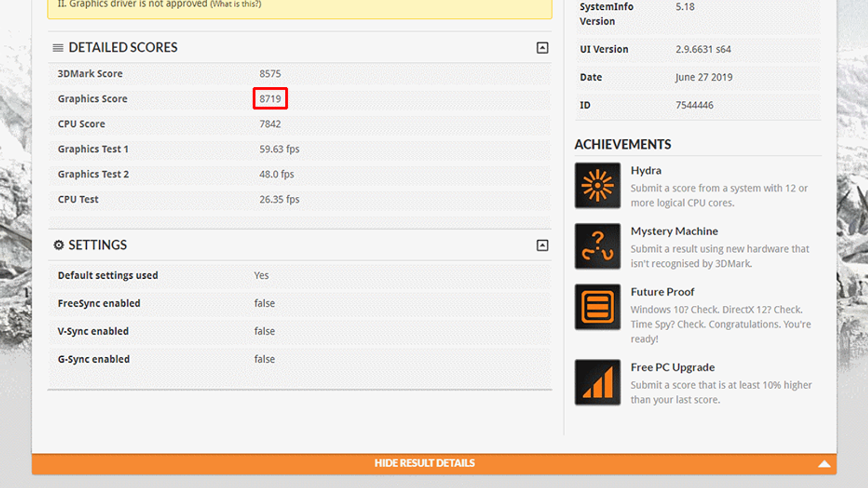Viewport: 868px width, 488px height.
Task: Click the Graphics Score label
Action: (x=93, y=99)
